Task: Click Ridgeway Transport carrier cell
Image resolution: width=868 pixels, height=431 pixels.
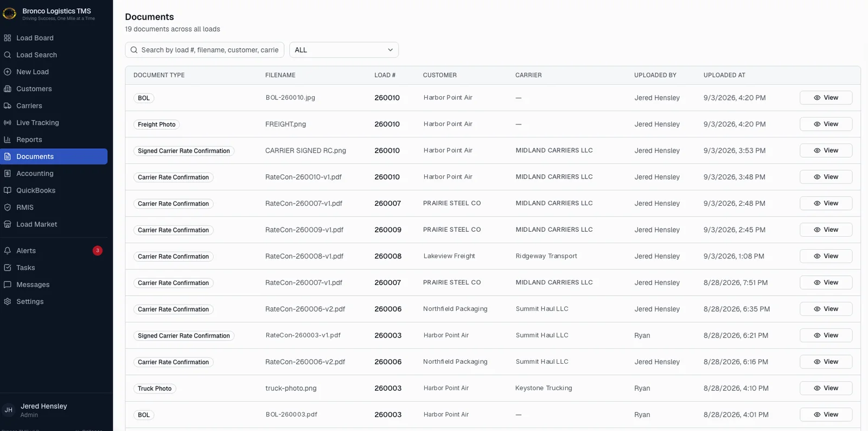Action: coord(546,256)
